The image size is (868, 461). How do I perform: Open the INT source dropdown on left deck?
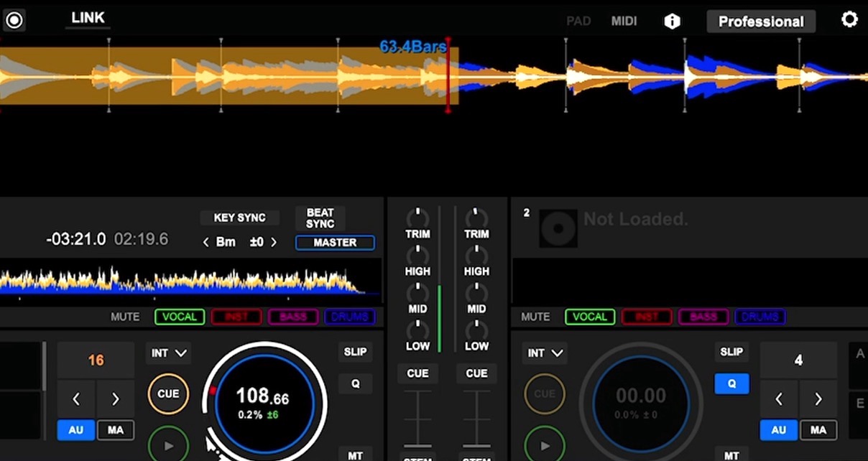(168, 353)
